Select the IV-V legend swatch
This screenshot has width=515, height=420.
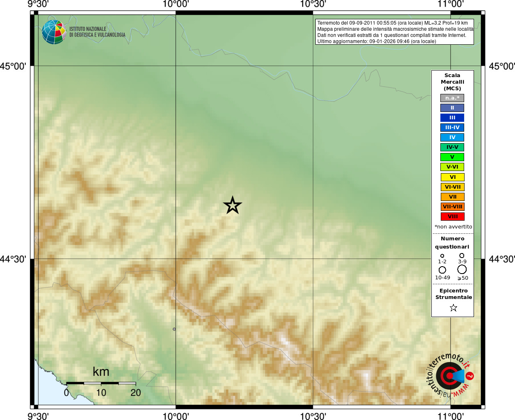click(x=452, y=147)
